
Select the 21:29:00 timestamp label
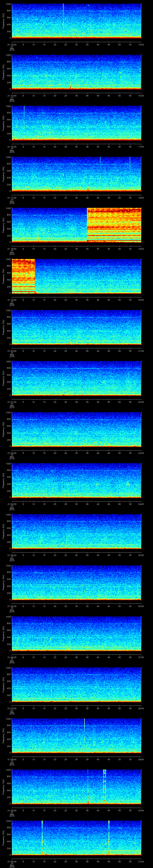12,810
